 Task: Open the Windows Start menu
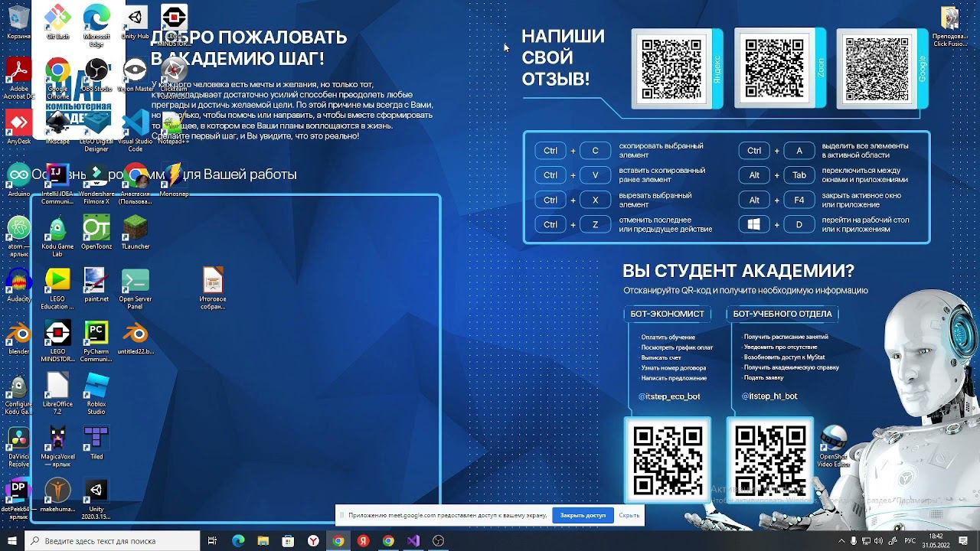[x=11, y=541]
